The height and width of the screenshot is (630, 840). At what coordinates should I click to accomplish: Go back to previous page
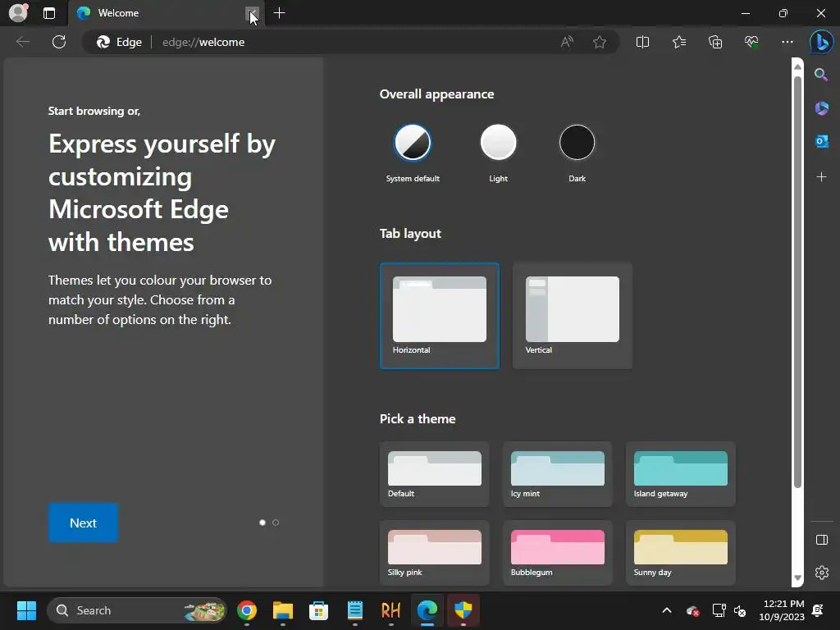coord(22,42)
